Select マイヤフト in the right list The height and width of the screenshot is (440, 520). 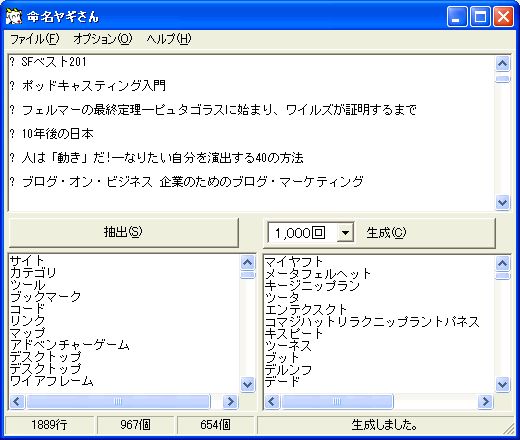coord(294,262)
